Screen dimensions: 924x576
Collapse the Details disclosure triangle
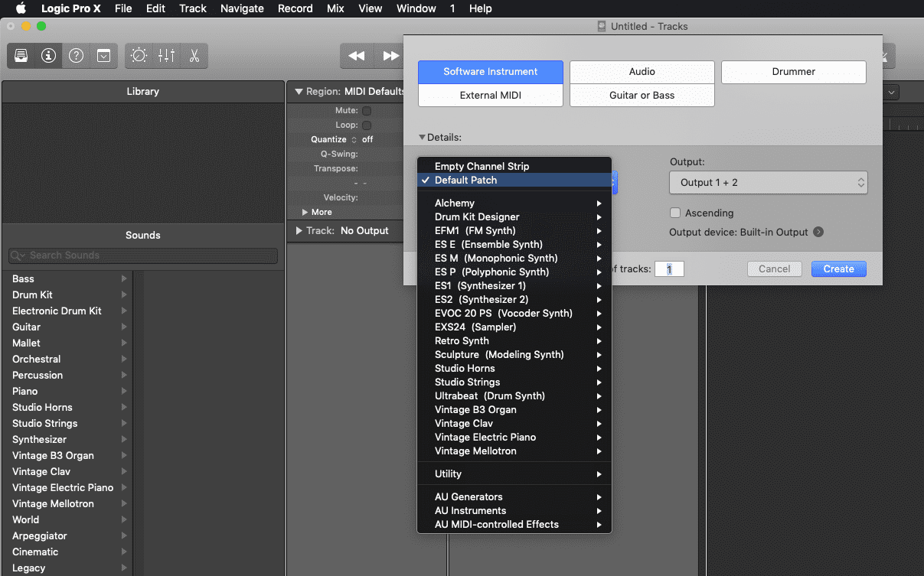click(422, 138)
